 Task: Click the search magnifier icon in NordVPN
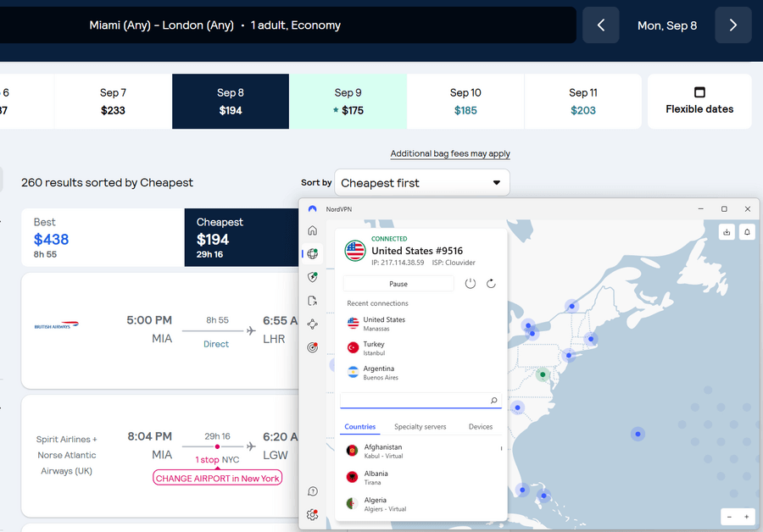point(494,400)
